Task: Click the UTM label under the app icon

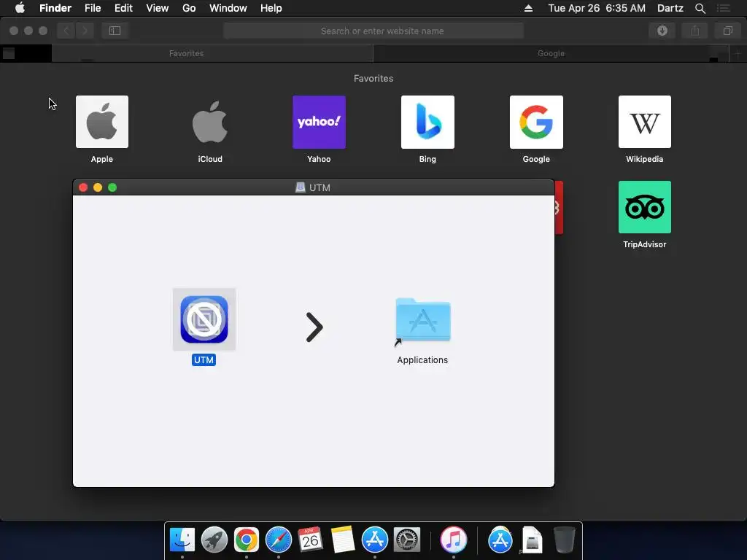Action: tap(204, 360)
